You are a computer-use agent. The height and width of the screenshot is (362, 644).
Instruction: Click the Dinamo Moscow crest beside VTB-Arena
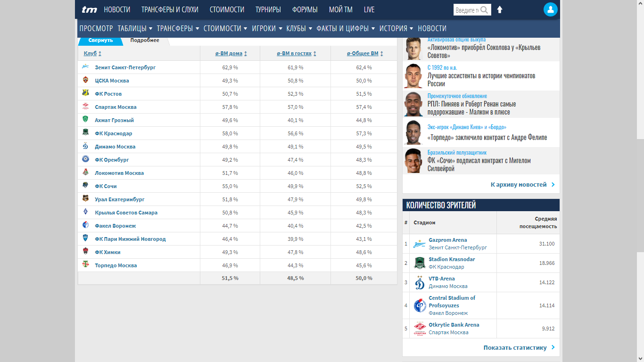(x=420, y=282)
